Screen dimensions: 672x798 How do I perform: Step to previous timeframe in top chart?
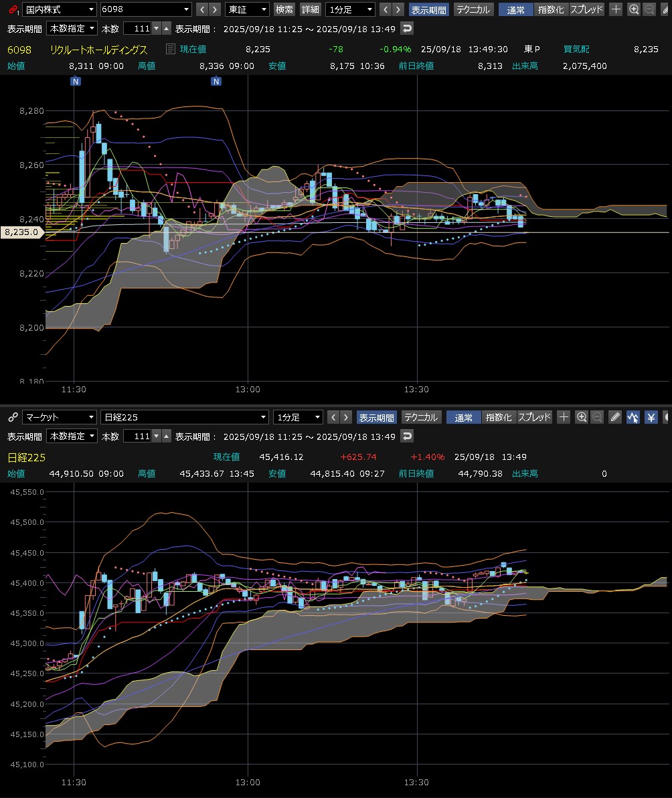pyautogui.click(x=386, y=9)
